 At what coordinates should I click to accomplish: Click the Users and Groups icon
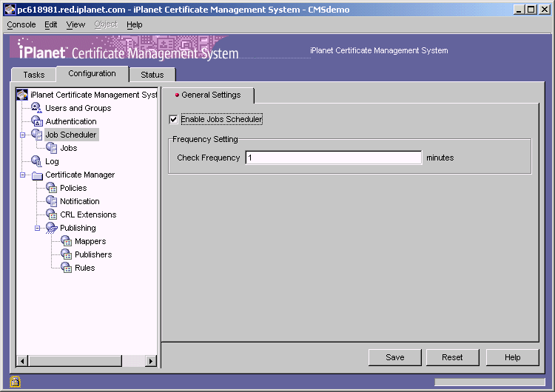point(36,108)
